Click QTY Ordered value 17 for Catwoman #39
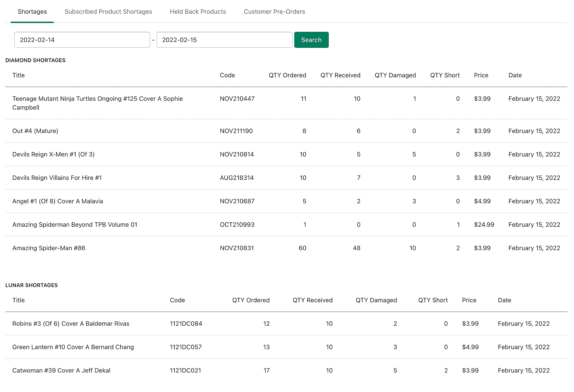 [267, 371]
